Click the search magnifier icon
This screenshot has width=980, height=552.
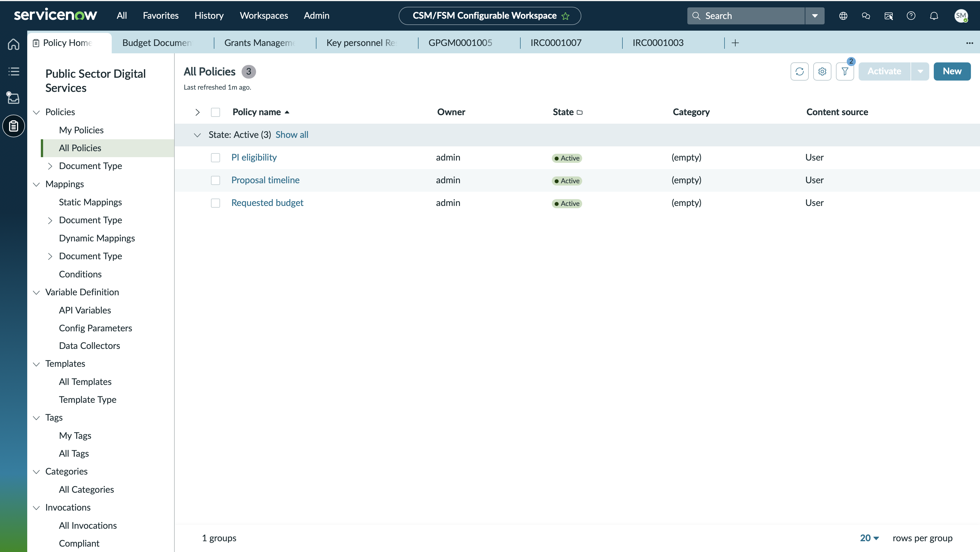696,16
